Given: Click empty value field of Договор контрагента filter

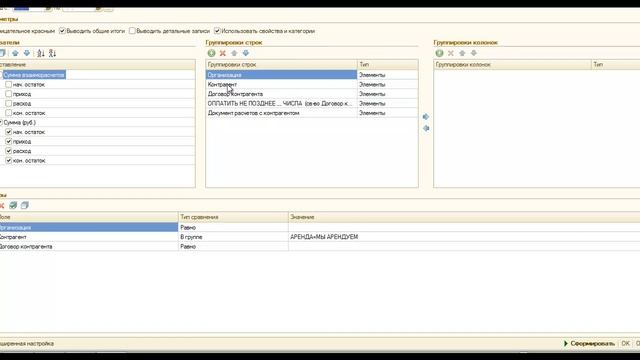Looking at the screenshot, I should pos(464,247).
